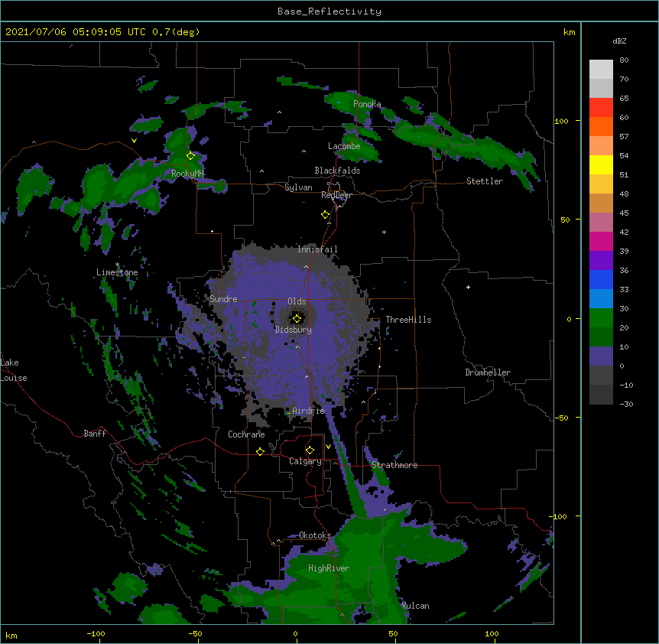Click the Lacombe city label

coord(344,146)
